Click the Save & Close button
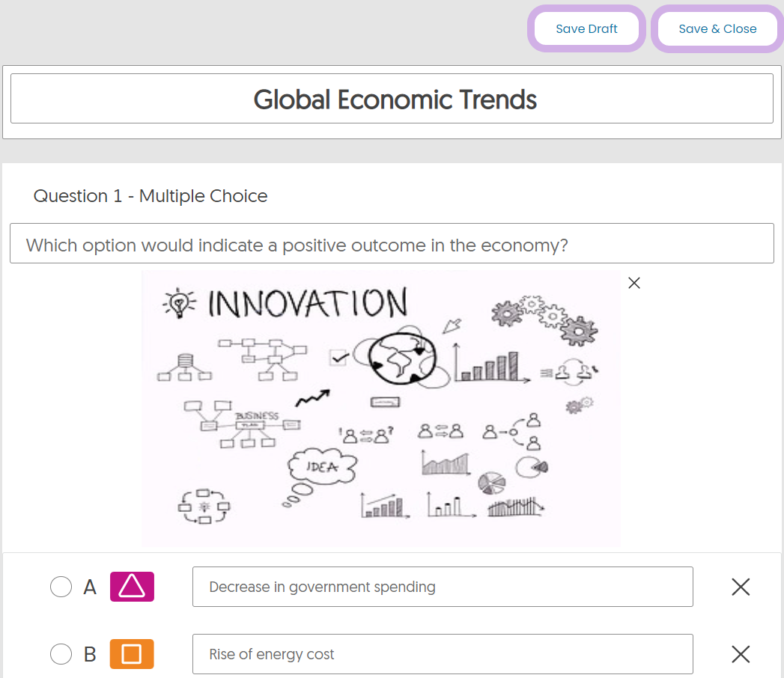 tap(717, 29)
